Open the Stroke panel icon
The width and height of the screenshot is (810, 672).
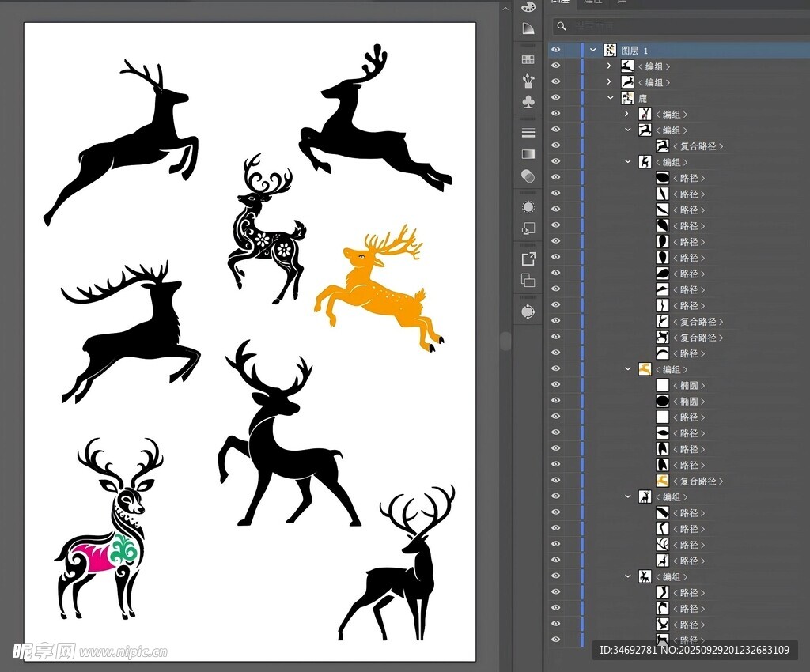click(x=528, y=132)
